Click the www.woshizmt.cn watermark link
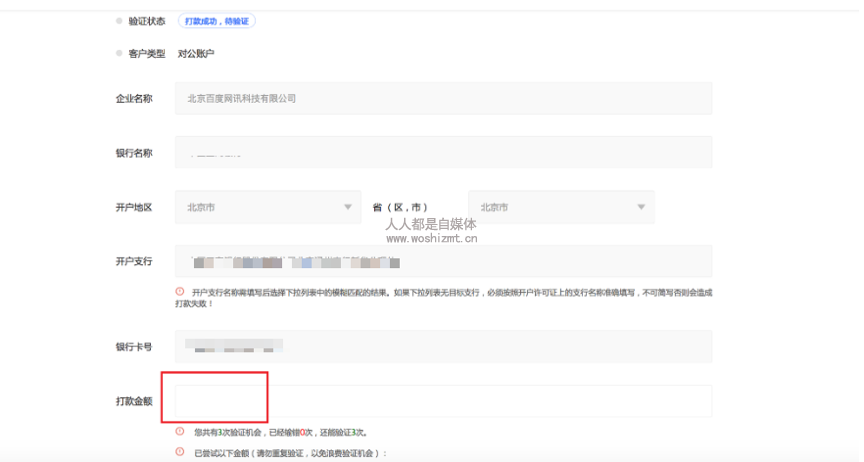The image size is (864, 462). point(431,239)
